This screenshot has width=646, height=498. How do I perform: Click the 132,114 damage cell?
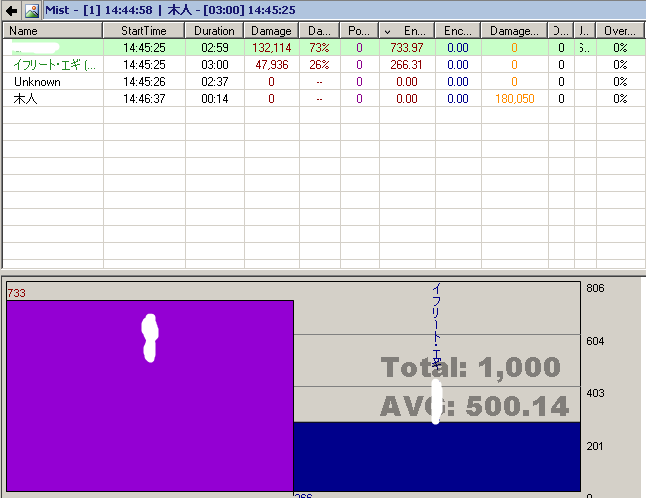[x=272, y=48]
